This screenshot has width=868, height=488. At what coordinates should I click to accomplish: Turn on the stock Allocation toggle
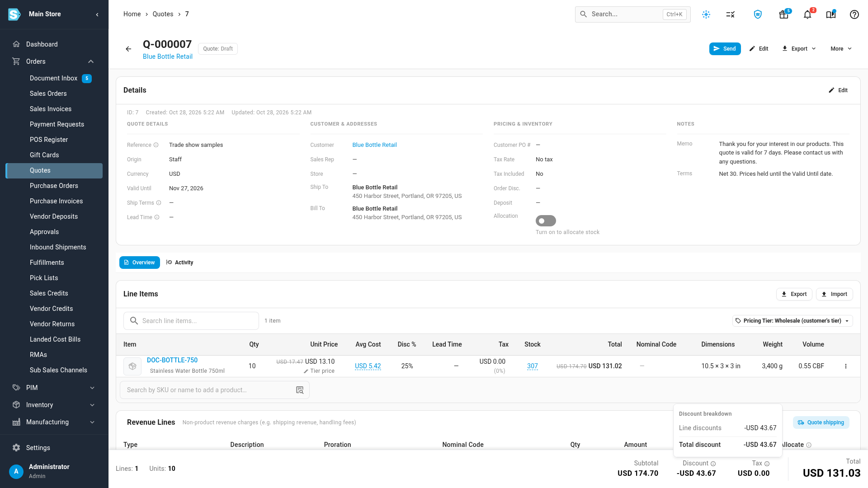546,221
